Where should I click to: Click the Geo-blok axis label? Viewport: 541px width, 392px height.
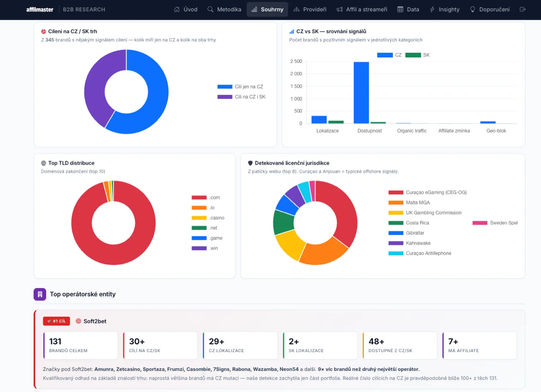pos(496,131)
